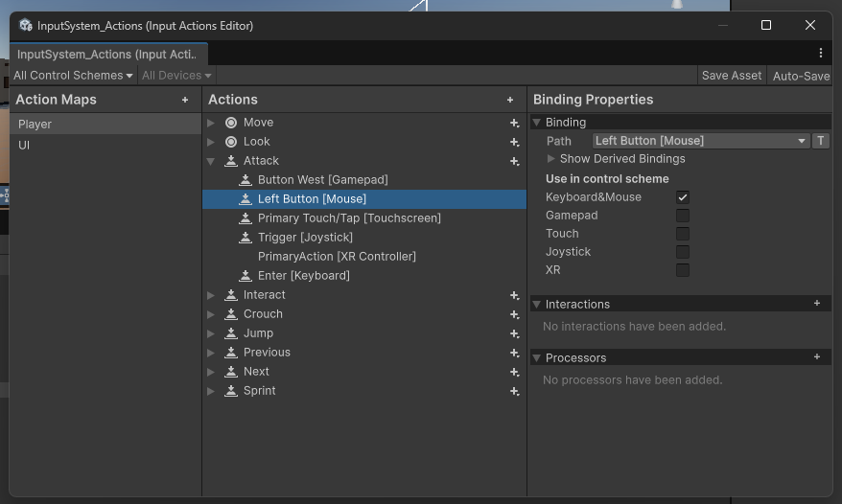Toggle the Auto-Save button
Screen dimensions: 842x504
pyautogui.click(x=801, y=76)
